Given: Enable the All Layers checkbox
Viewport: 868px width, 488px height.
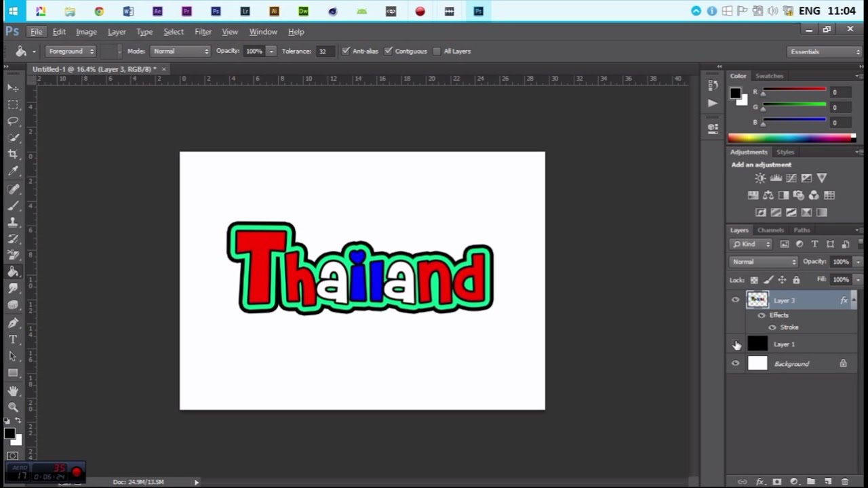Looking at the screenshot, I should tap(437, 51).
